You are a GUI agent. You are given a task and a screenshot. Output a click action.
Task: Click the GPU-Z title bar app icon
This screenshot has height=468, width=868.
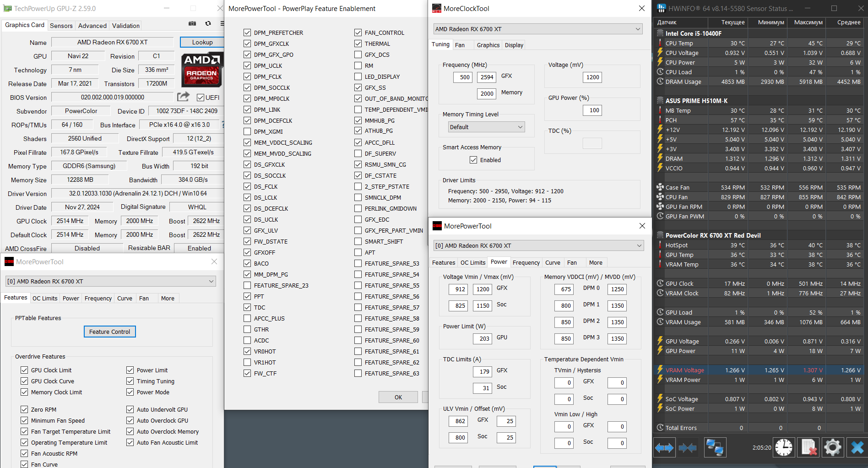click(x=7, y=9)
